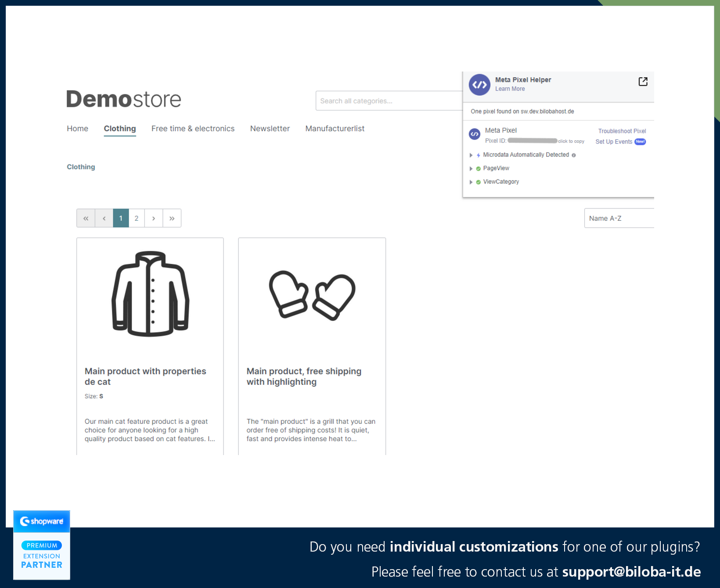Viewport: 720px width, 588px height.
Task: Click the Meta Pixel Helper logo icon
Action: pos(479,85)
